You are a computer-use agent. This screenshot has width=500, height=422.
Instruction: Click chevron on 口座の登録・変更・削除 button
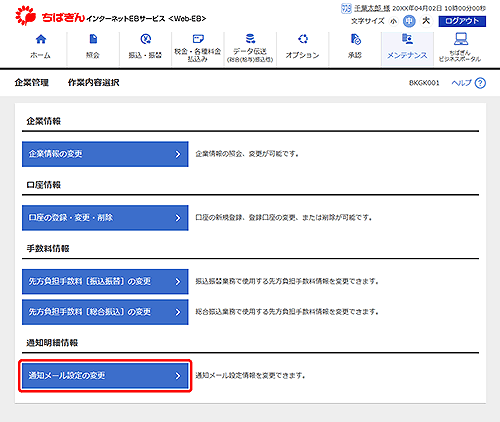178,218
